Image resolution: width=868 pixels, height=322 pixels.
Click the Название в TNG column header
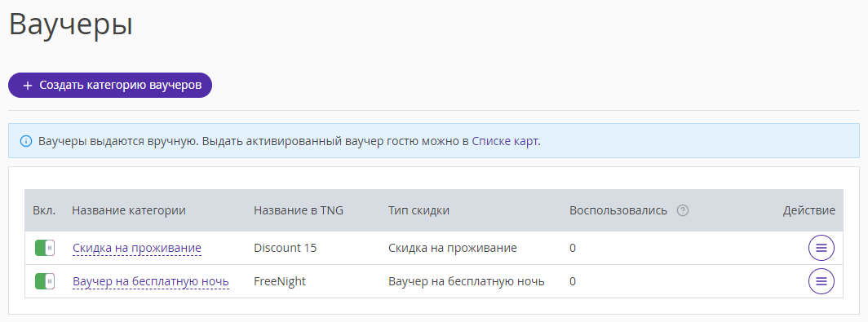pyautogui.click(x=299, y=210)
